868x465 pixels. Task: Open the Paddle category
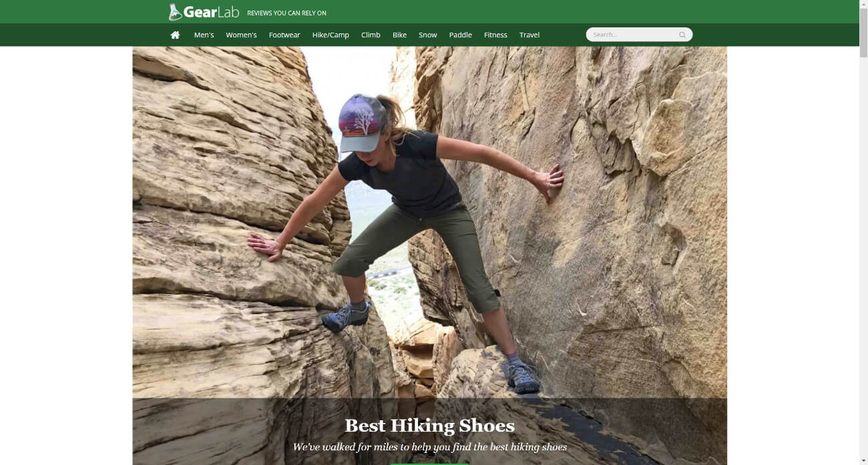(x=460, y=35)
